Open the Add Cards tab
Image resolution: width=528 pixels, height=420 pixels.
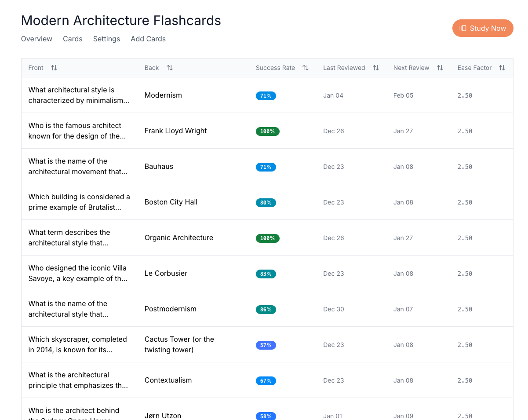tap(148, 39)
